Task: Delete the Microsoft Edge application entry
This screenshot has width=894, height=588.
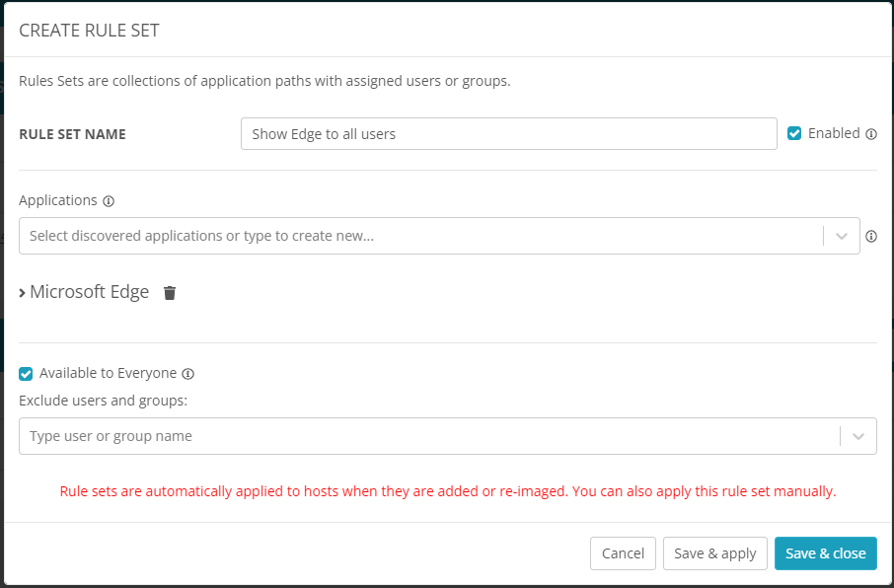Action: point(170,293)
